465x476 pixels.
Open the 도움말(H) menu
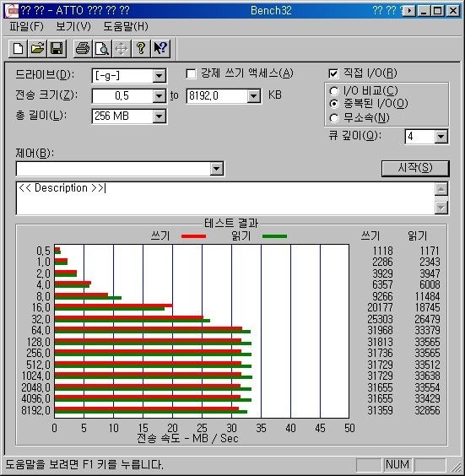(126, 27)
